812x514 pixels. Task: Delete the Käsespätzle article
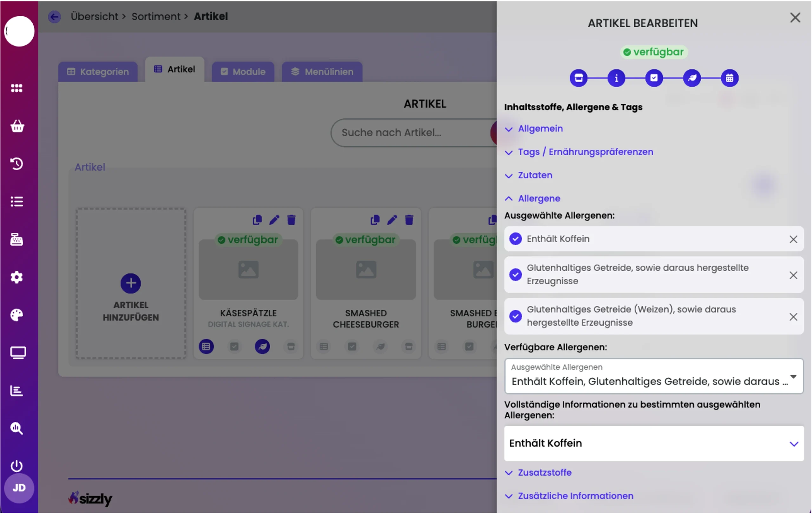coord(291,220)
